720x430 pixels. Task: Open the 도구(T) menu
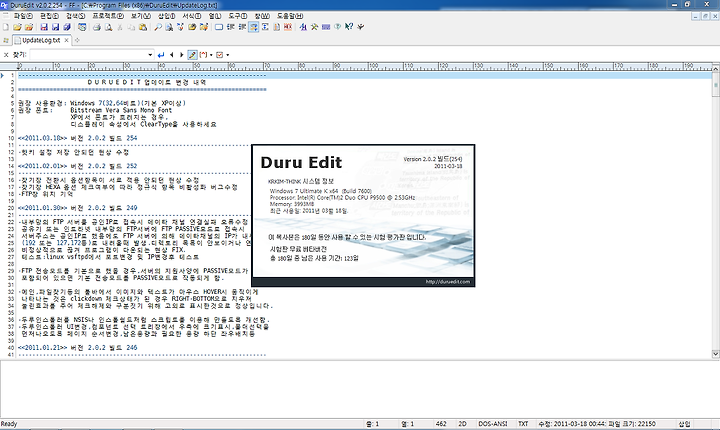(237, 16)
